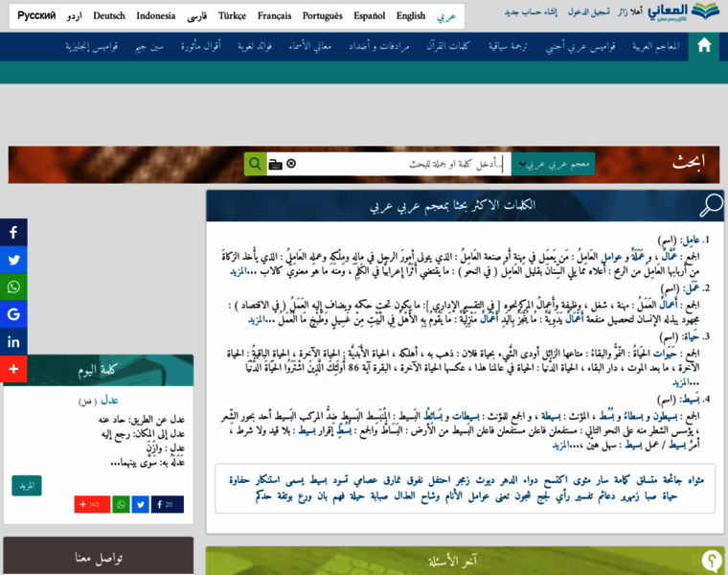
Task: Click إنشاء حساب جديد signup link
Action: [531, 12]
